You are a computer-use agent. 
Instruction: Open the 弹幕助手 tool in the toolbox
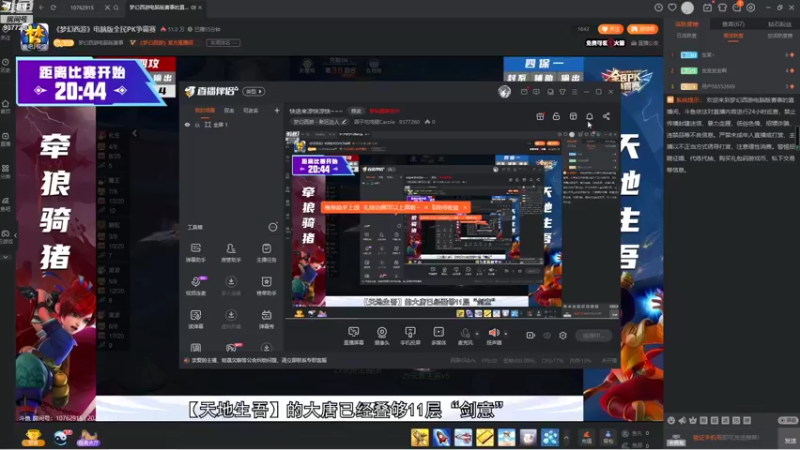click(x=195, y=253)
